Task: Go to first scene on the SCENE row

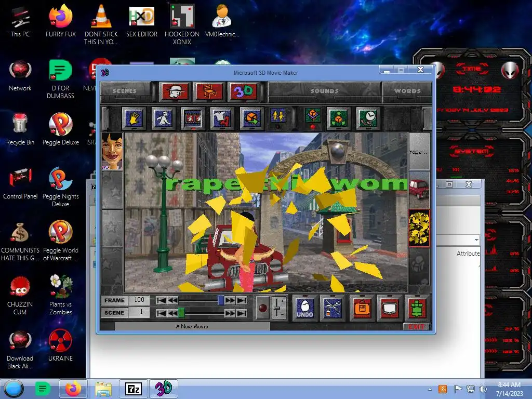Action: [x=162, y=313]
